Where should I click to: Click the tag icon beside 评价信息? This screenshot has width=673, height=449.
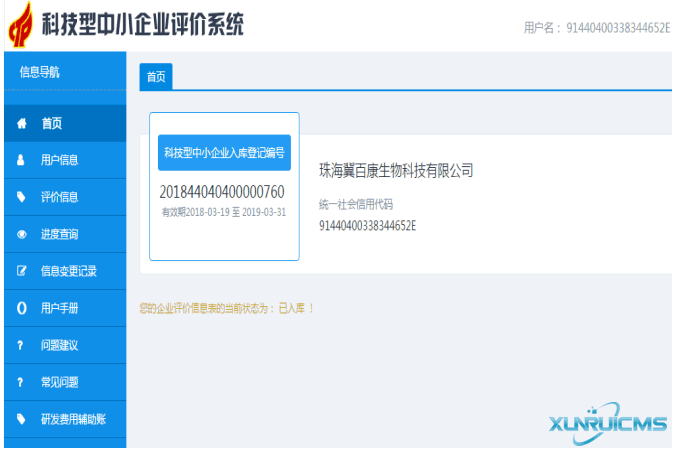21,197
